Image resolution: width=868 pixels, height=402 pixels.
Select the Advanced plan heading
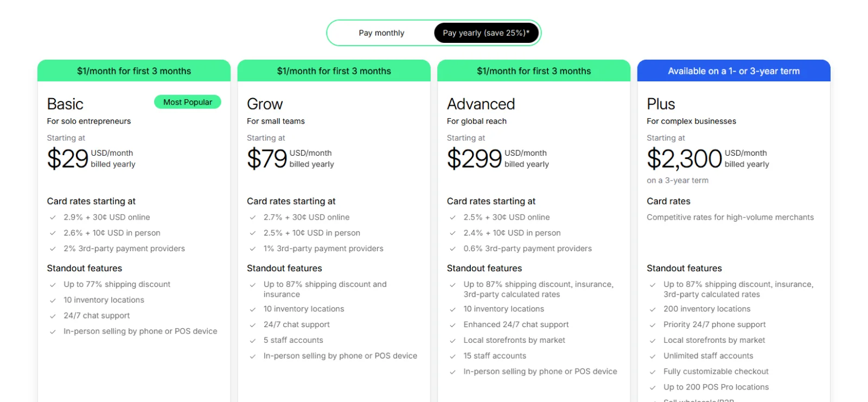[481, 104]
